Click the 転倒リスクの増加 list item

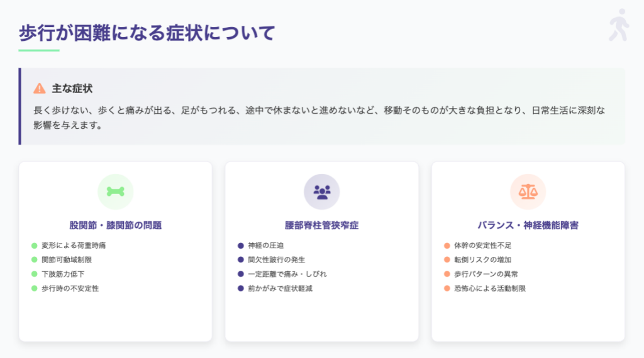482,259
